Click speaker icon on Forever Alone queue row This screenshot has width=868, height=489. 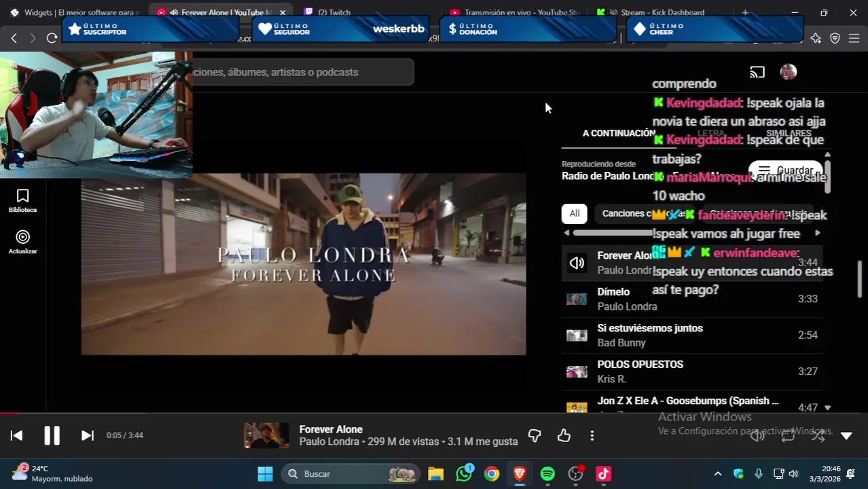point(577,263)
